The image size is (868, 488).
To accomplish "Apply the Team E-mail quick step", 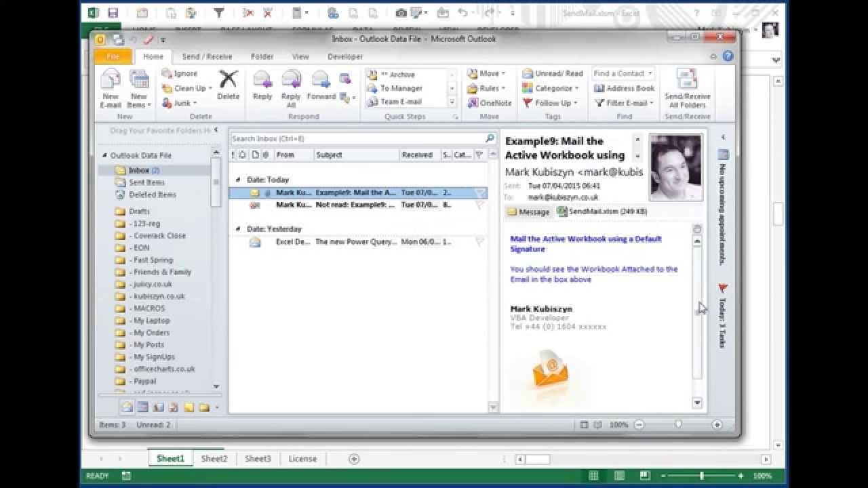I will pyautogui.click(x=406, y=102).
